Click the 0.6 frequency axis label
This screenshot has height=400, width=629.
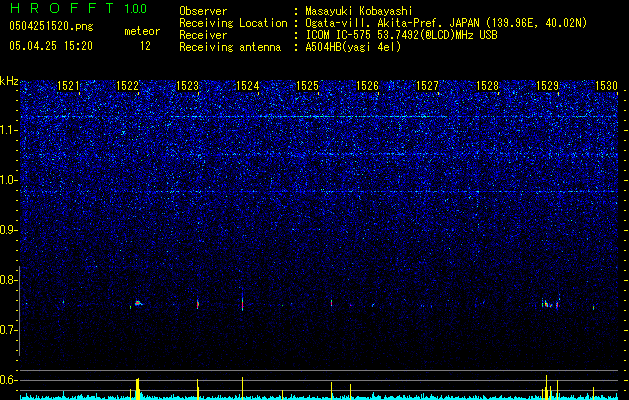[x=9, y=380]
